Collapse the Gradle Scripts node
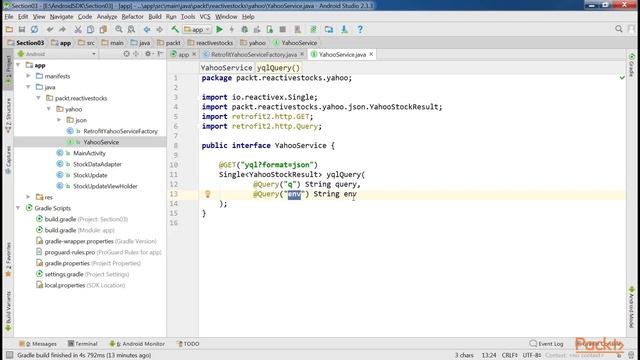The height and width of the screenshot is (360, 640). point(18,208)
